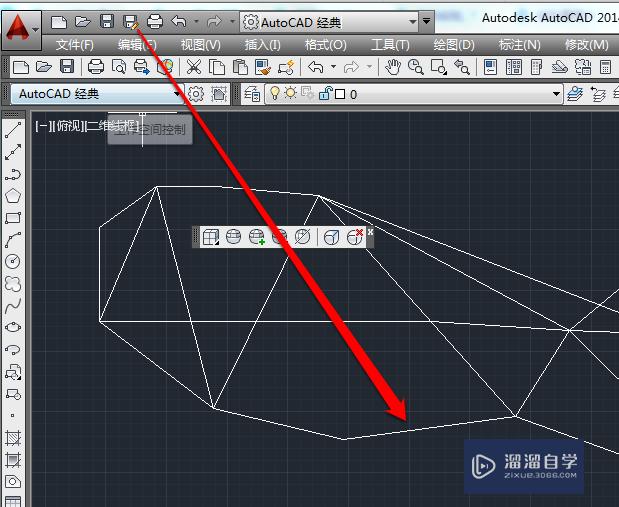Image resolution: width=619 pixels, height=507 pixels.
Task: Open the Tool Palettes window icon
Action: 536,67
